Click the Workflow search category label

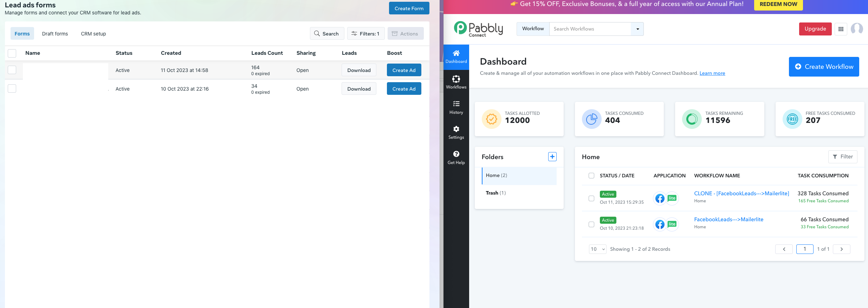[x=533, y=29]
